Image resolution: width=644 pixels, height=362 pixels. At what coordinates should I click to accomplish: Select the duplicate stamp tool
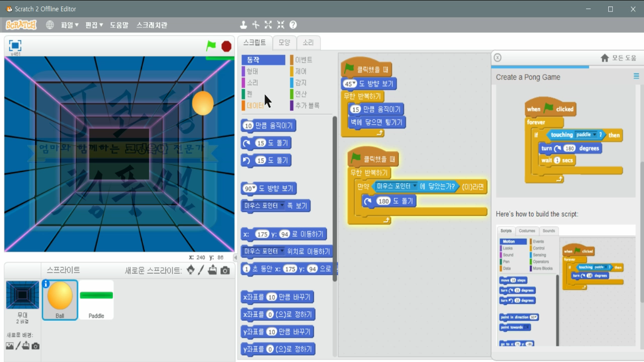click(x=244, y=24)
